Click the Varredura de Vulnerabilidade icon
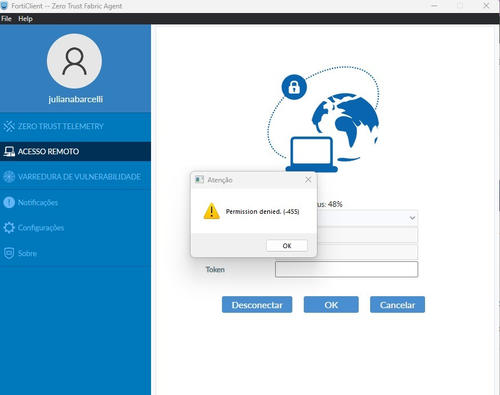The width and height of the screenshot is (500, 395). click(9, 177)
